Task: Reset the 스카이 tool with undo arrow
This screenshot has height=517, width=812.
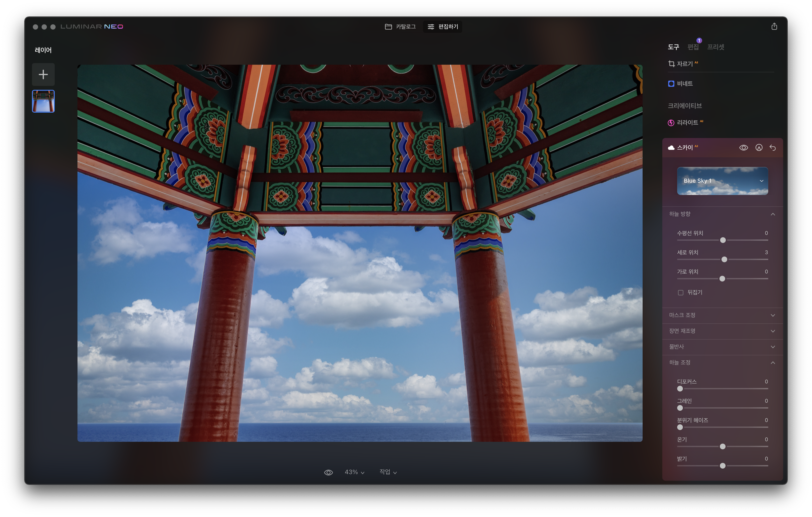Action: pos(773,147)
